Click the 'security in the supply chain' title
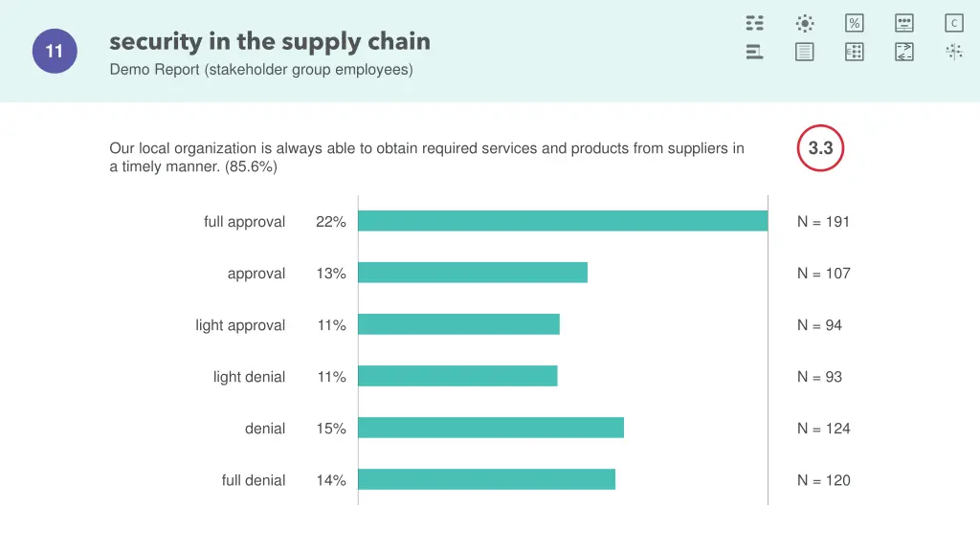The image size is (980, 551). click(x=270, y=42)
